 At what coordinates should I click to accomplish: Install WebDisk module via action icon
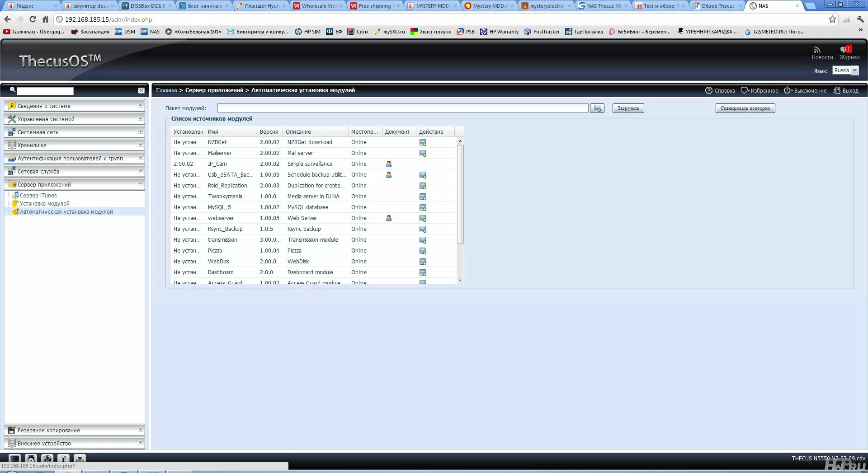[x=423, y=262]
